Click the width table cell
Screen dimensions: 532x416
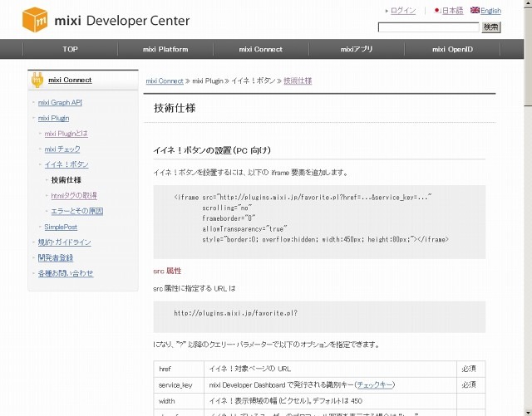[x=179, y=401]
